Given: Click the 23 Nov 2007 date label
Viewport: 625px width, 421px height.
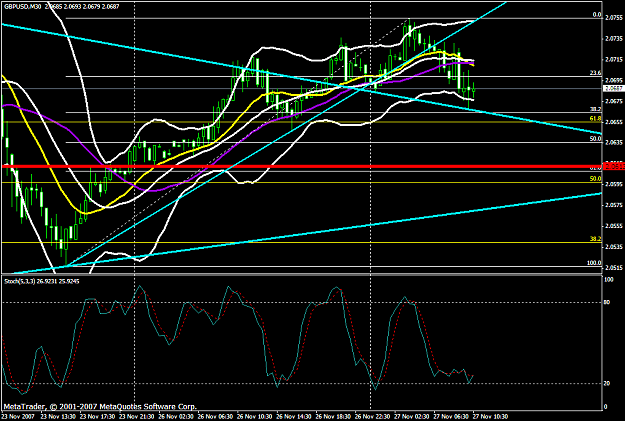Looking at the screenshot, I should point(18,416).
